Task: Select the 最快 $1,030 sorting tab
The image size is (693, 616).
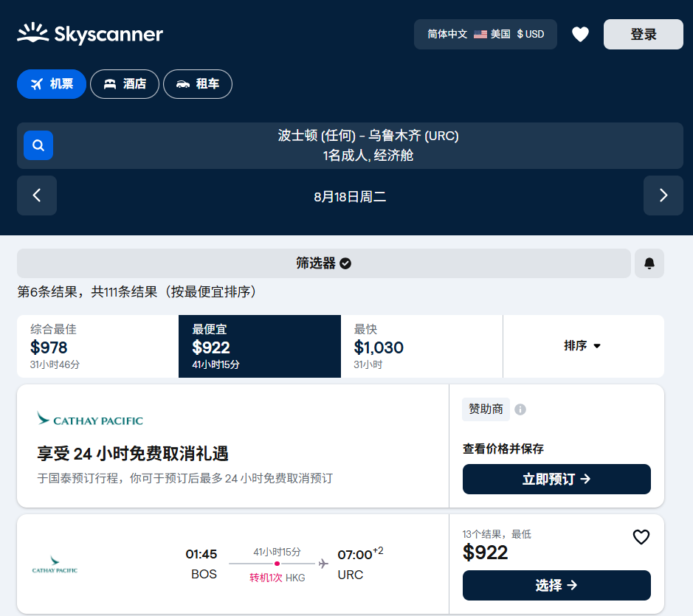Action: [x=421, y=346]
